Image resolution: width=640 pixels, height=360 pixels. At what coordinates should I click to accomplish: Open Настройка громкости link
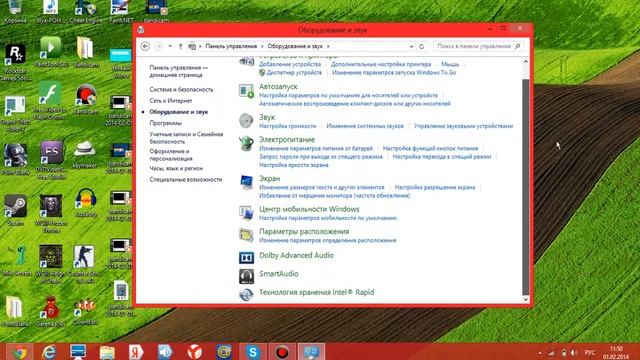pyautogui.click(x=287, y=126)
